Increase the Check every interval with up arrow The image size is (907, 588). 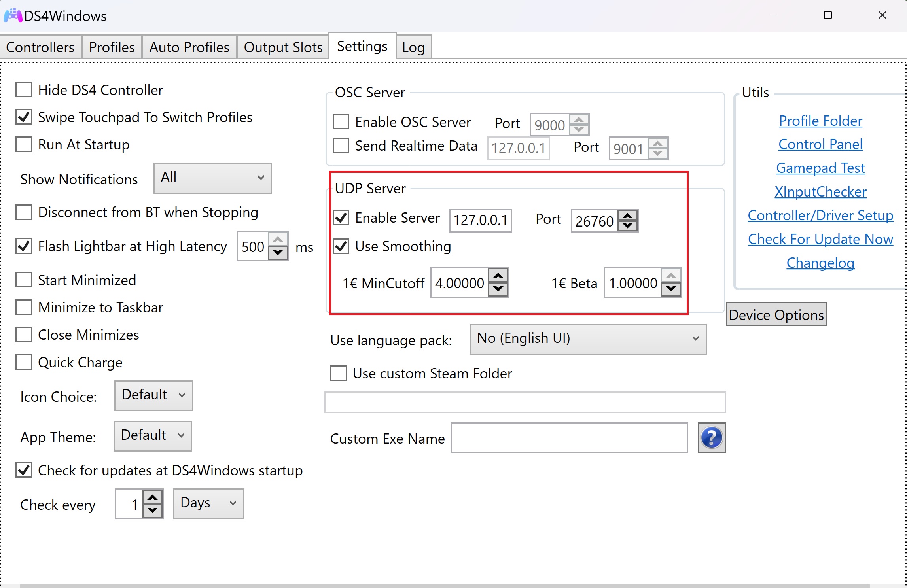tap(153, 497)
